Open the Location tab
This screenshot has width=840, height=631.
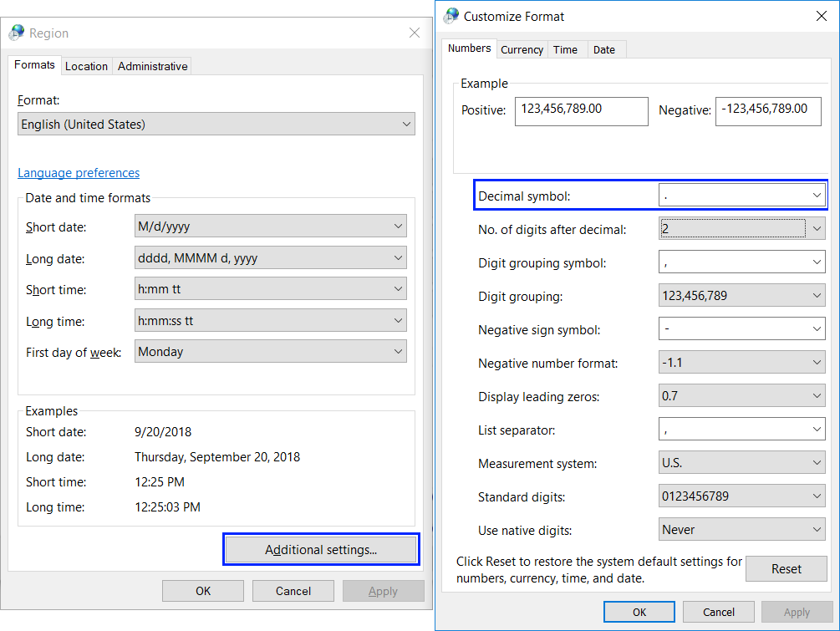point(86,66)
